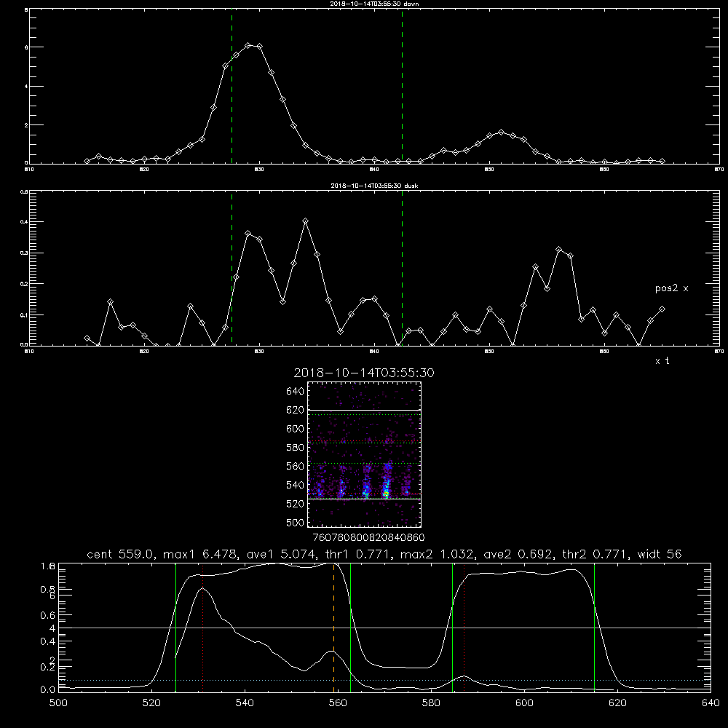The image size is (728, 728).
Task: Click the lower curve peak near 531 in bottom plot
Action: point(203,588)
